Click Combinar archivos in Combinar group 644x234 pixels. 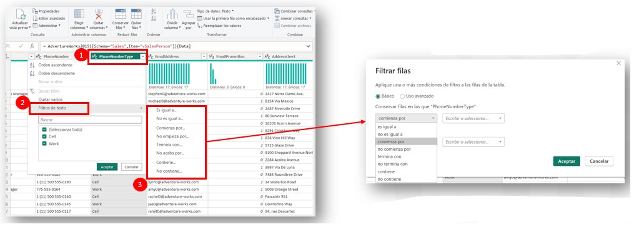(x=292, y=26)
